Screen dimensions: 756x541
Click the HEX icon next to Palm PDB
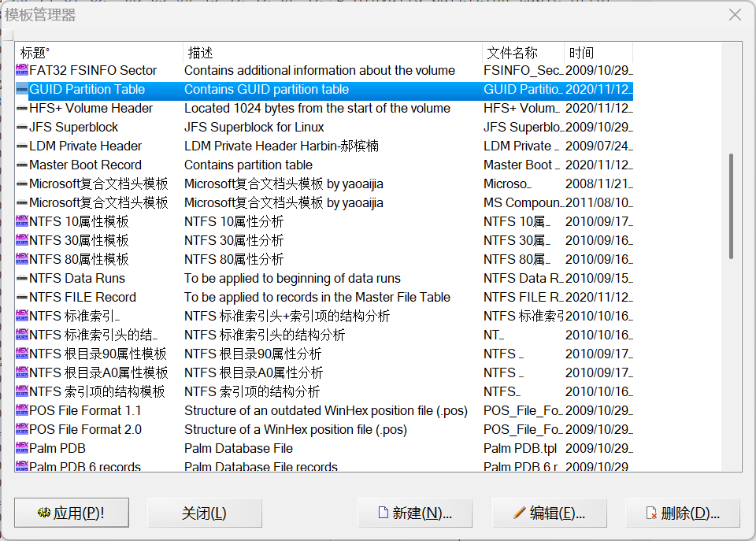pos(22,449)
